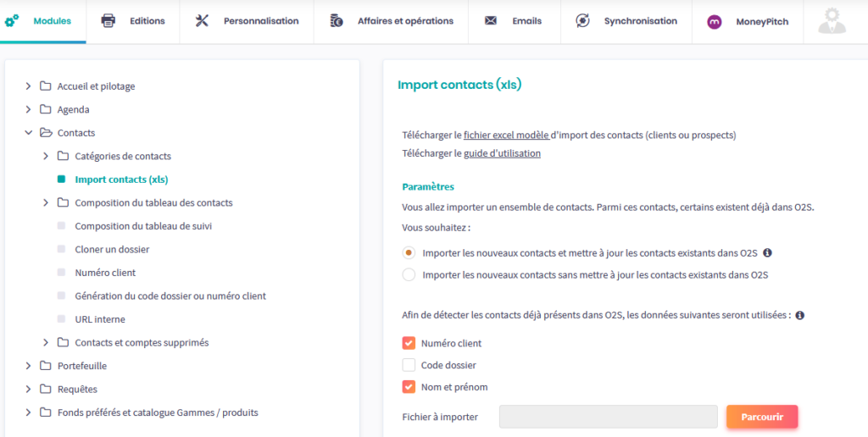Uncheck the Numéro client checkbox
This screenshot has width=868, height=437.
tap(409, 343)
